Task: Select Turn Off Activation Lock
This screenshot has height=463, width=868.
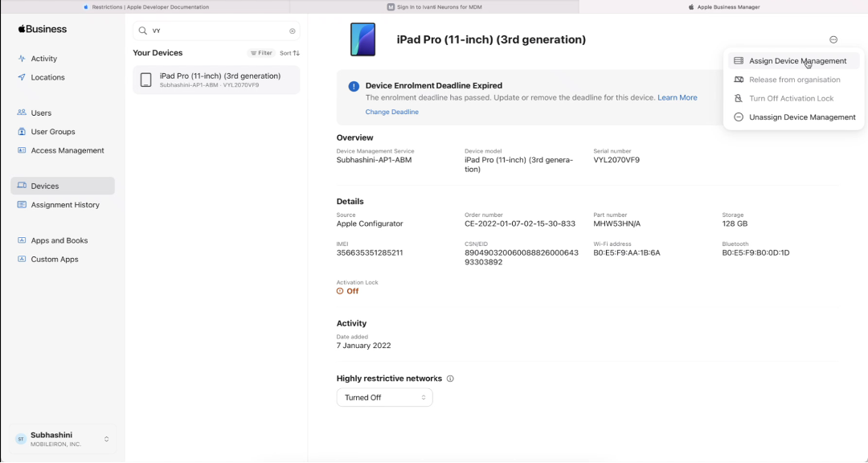Action: click(x=791, y=98)
